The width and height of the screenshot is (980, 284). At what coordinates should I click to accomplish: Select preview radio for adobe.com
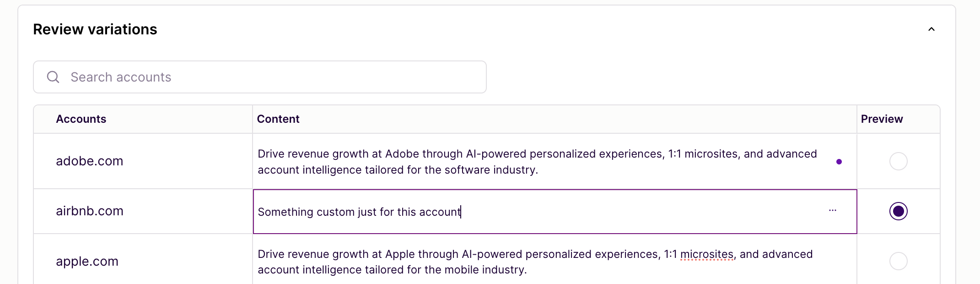point(898,161)
